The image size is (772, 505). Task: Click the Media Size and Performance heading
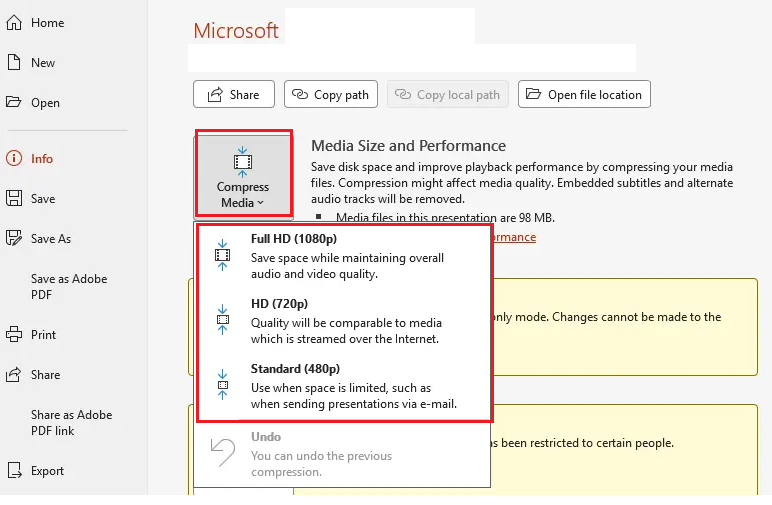point(409,146)
